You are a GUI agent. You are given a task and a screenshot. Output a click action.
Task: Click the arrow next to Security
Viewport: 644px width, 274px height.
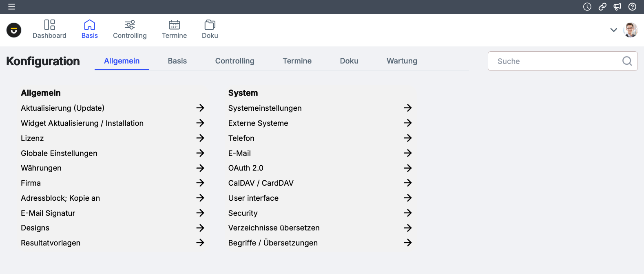click(407, 213)
